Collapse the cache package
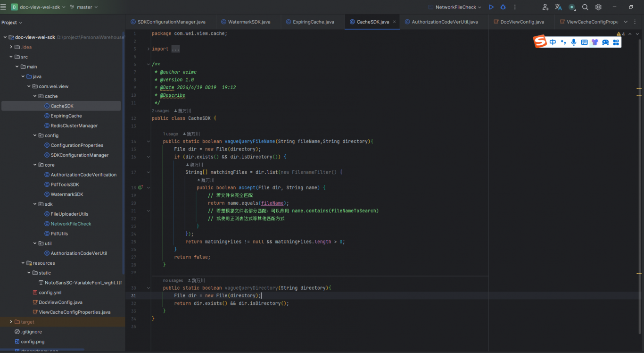This screenshot has width=644, height=353. coord(35,96)
